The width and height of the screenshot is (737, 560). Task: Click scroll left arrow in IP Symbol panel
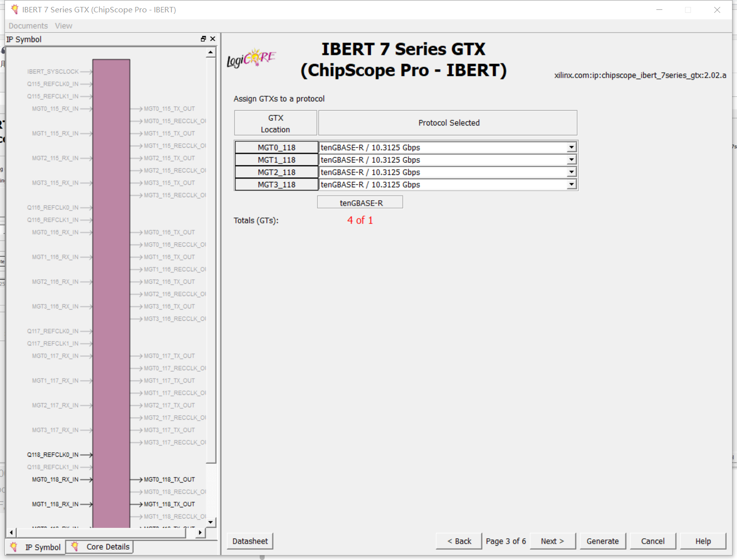pyautogui.click(x=11, y=532)
